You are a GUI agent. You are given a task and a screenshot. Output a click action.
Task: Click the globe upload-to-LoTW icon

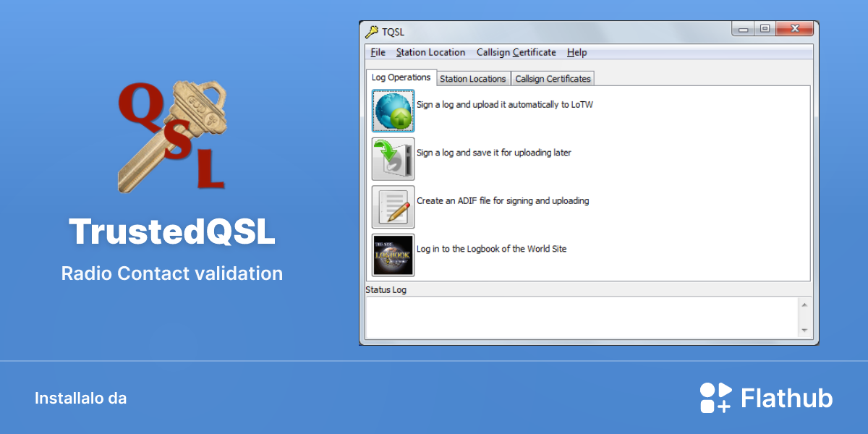coord(393,111)
